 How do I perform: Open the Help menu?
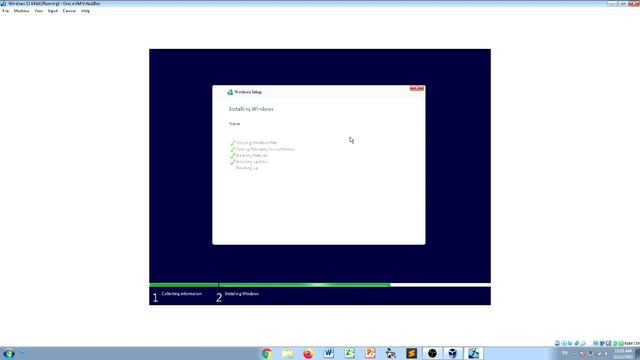[x=85, y=11]
